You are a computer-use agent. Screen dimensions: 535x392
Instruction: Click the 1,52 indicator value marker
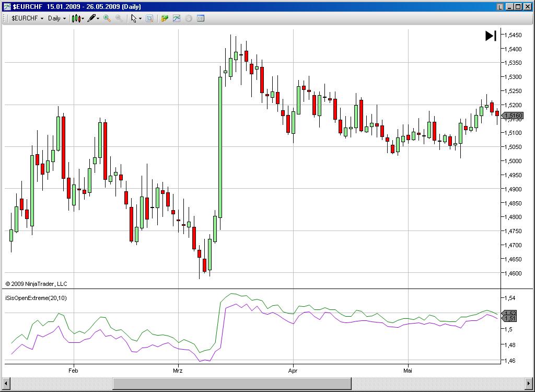click(510, 313)
